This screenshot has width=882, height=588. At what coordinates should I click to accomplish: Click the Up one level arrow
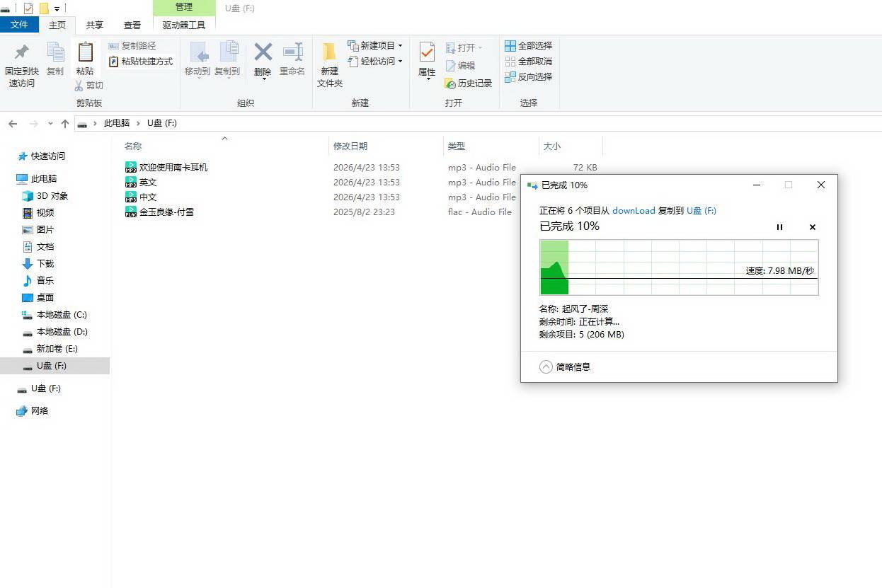click(x=65, y=123)
